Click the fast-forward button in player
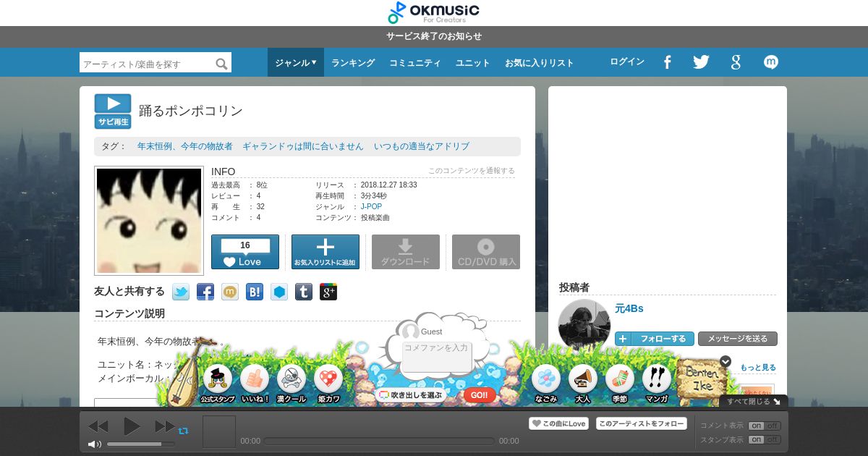Screen dimensions: 868x456 point(165,426)
